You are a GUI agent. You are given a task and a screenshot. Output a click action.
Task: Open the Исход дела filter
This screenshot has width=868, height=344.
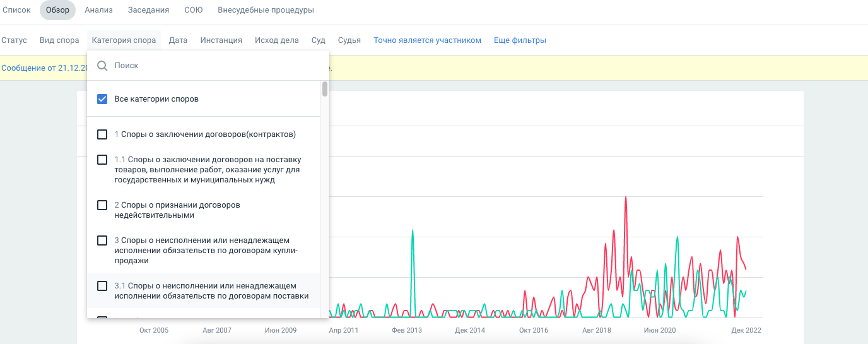point(276,40)
